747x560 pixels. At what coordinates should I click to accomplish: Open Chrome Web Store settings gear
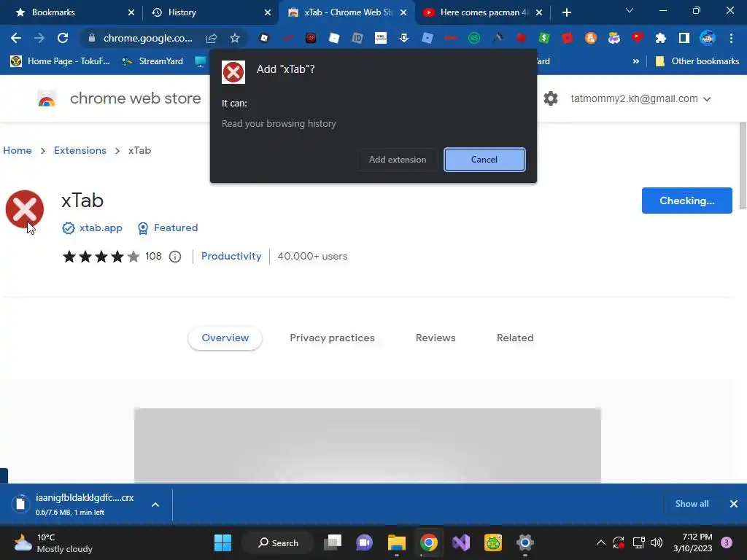(551, 98)
